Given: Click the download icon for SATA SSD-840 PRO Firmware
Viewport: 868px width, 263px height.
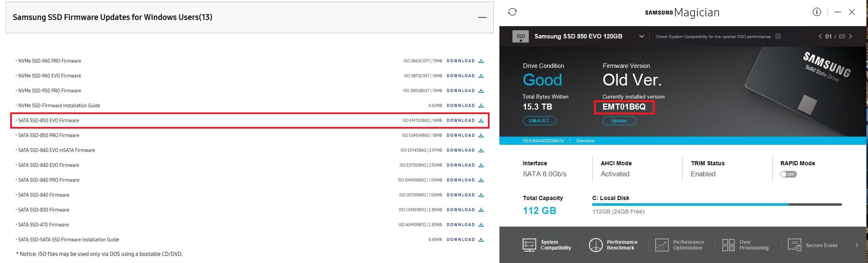Looking at the screenshot, I should point(481,180).
